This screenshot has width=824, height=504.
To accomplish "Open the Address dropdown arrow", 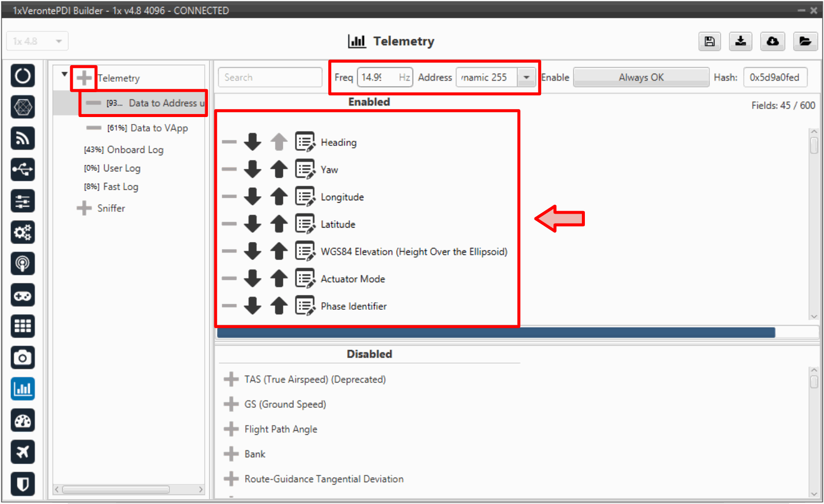I will [526, 77].
